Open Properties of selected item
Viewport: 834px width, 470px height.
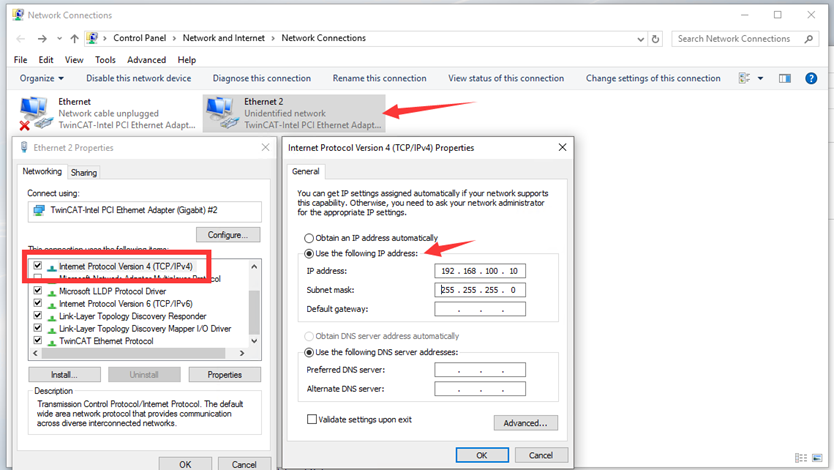[224, 375]
